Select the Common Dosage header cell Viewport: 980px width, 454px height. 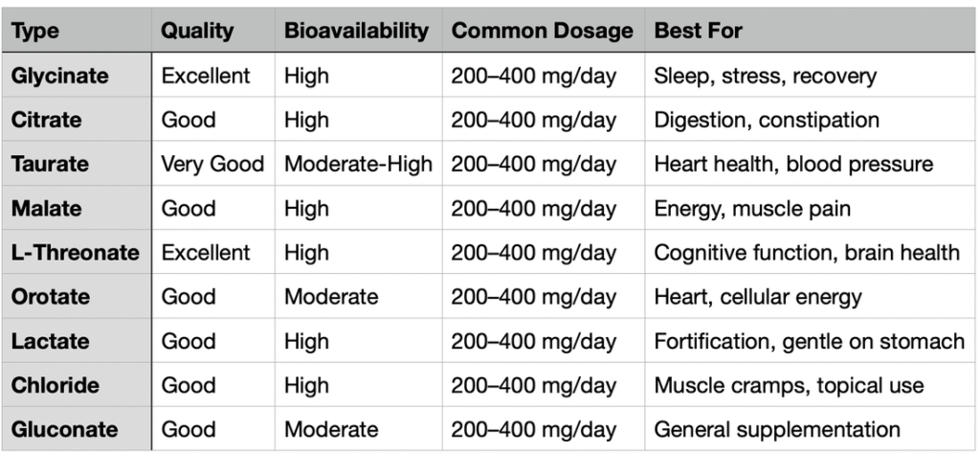[x=542, y=31]
